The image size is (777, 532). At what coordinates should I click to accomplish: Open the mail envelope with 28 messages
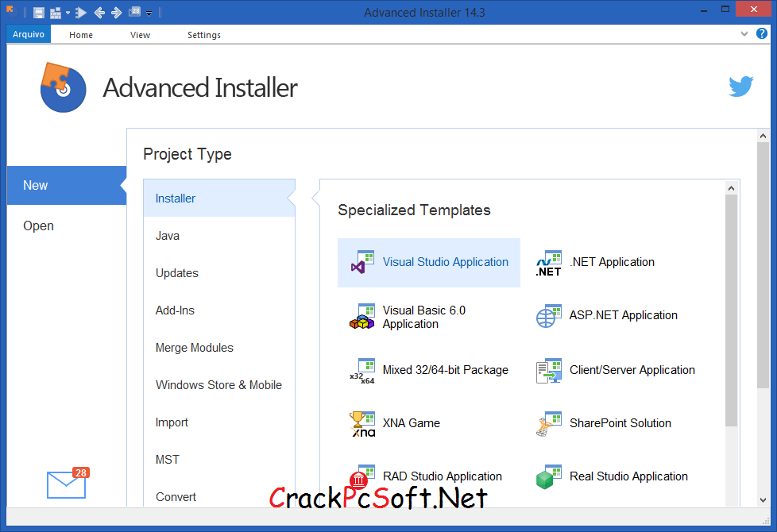[68, 484]
